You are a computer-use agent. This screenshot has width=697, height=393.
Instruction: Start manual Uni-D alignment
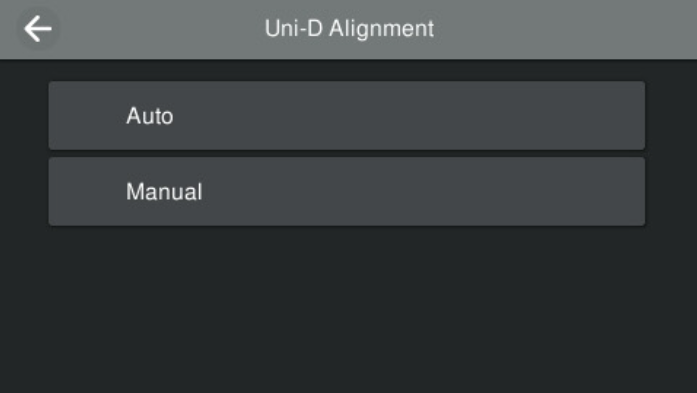tap(347, 192)
